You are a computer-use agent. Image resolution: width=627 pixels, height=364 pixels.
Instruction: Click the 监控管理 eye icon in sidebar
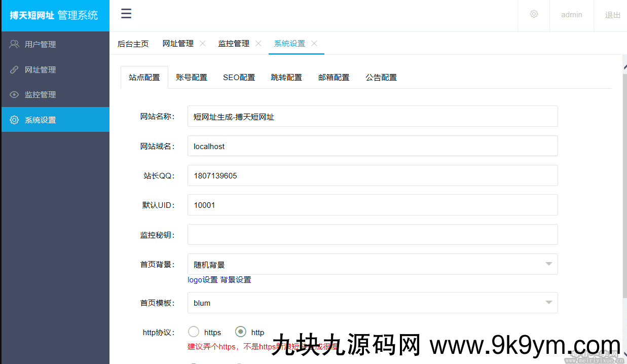click(x=14, y=94)
